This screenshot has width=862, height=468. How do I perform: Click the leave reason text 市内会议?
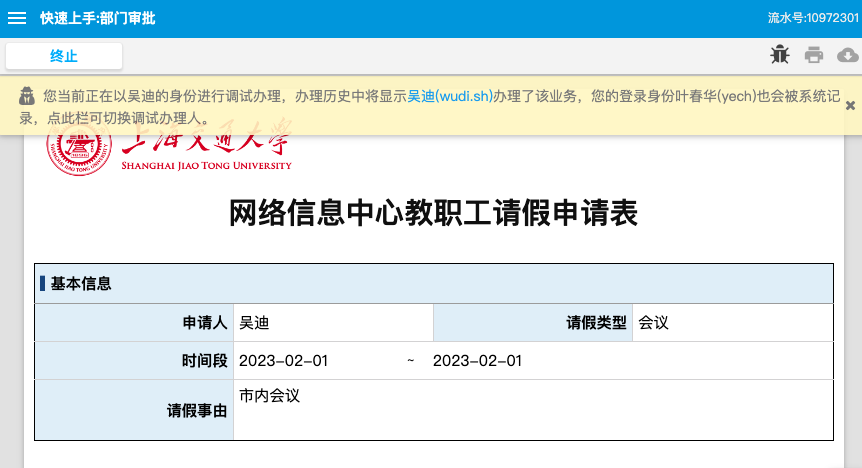coord(269,396)
